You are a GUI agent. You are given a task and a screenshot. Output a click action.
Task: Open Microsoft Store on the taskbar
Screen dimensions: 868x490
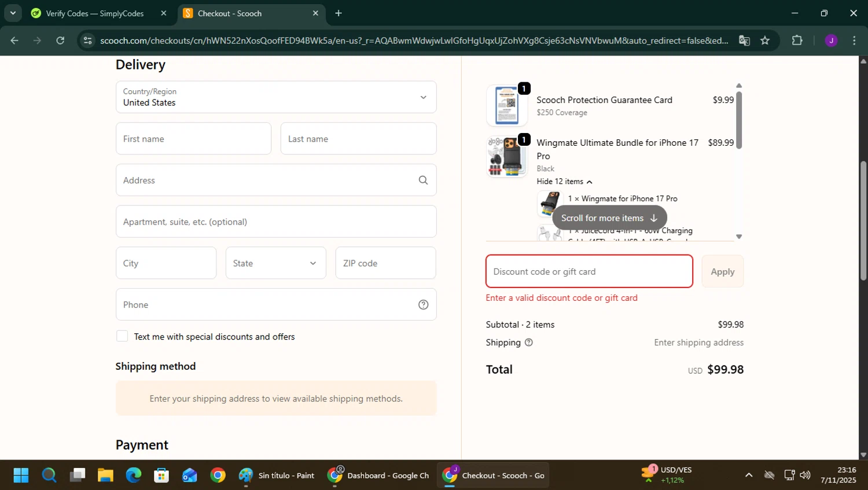161,476
